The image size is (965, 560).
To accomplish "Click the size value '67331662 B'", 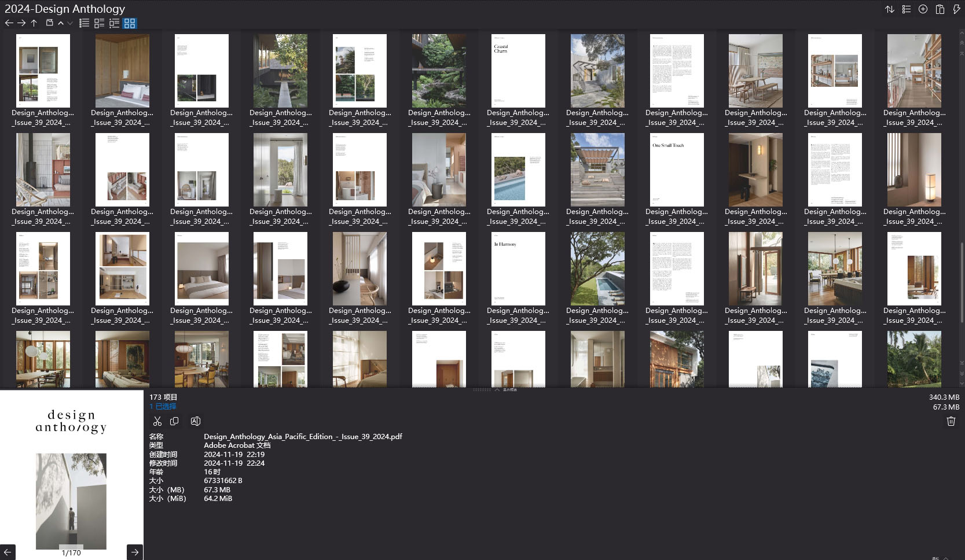I will click(223, 481).
